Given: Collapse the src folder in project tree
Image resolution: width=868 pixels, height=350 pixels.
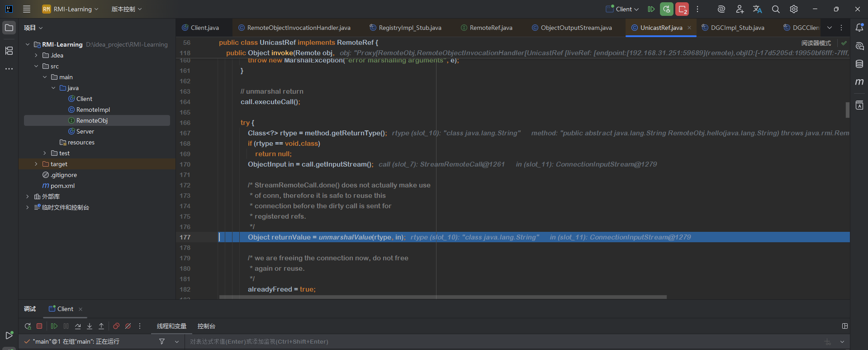Looking at the screenshot, I should coord(36,66).
